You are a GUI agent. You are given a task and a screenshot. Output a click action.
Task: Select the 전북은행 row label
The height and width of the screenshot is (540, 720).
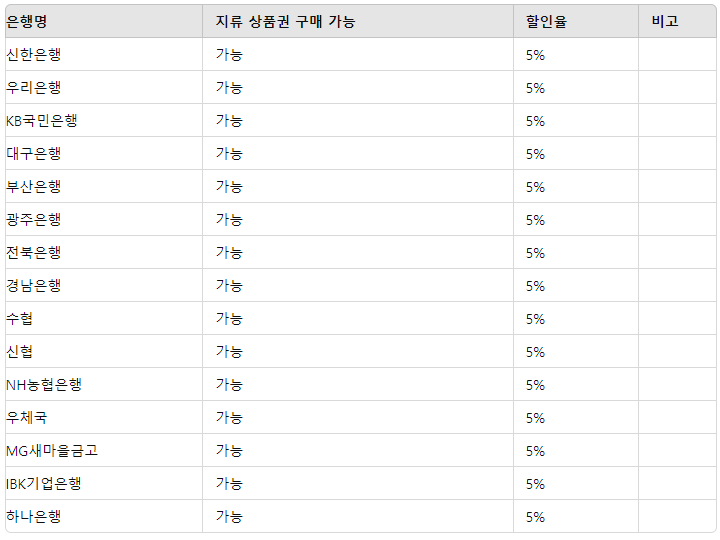point(34,253)
